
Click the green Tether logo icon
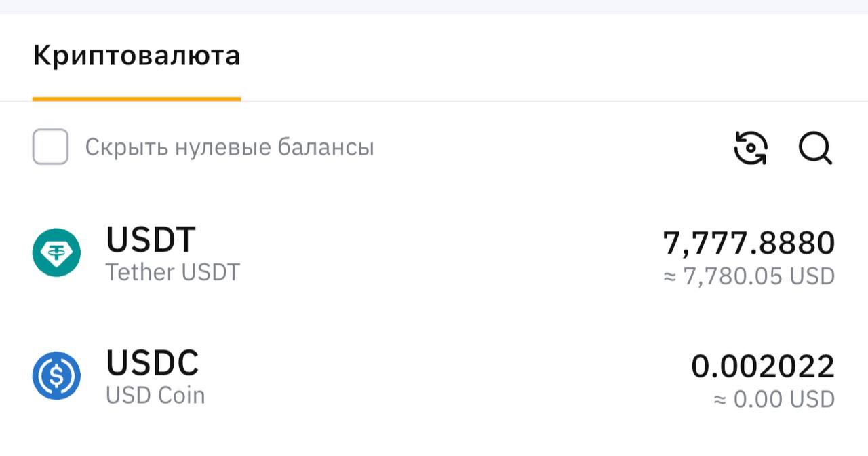point(56,252)
